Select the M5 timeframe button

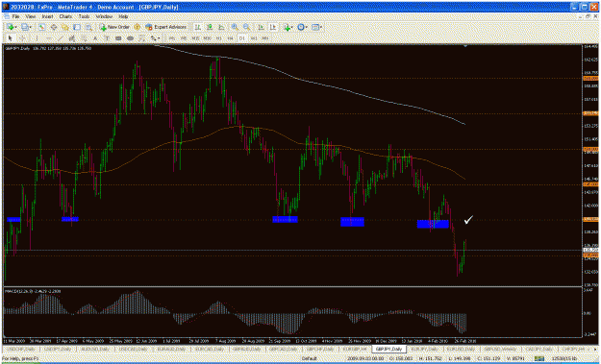[184, 37]
